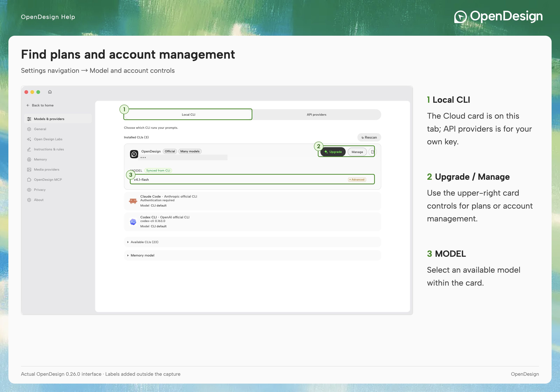Click the Claude Code icon
The width and height of the screenshot is (560, 392).
tap(133, 201)
